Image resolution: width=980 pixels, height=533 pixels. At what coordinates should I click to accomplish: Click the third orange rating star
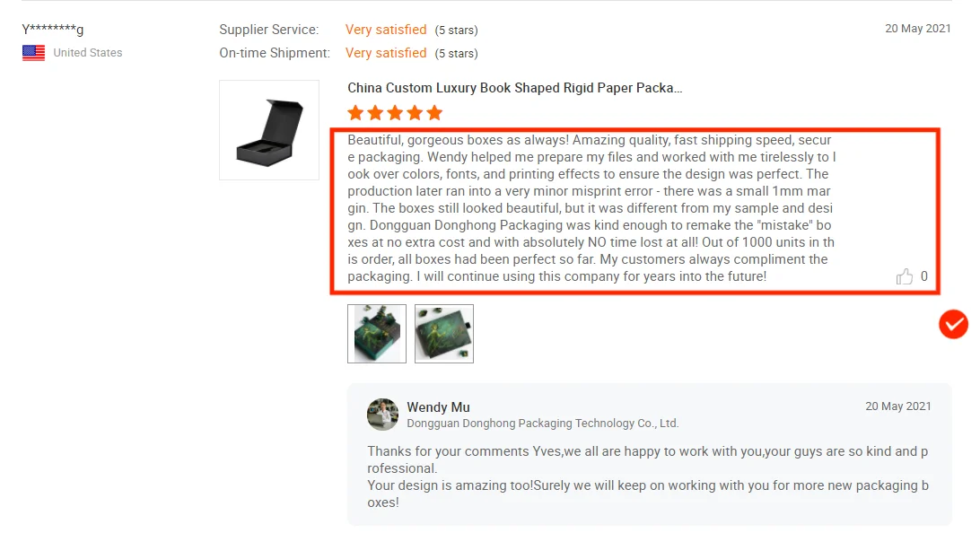395,113
